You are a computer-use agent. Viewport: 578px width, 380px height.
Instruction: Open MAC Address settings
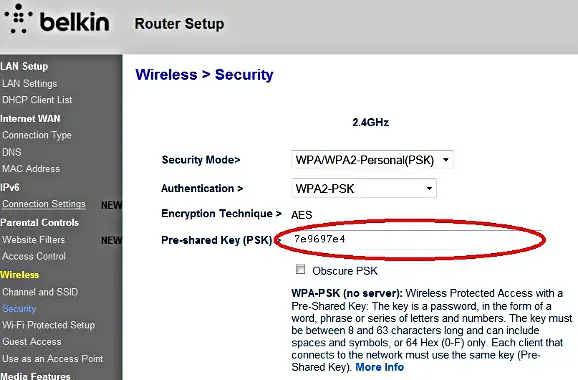31,168
